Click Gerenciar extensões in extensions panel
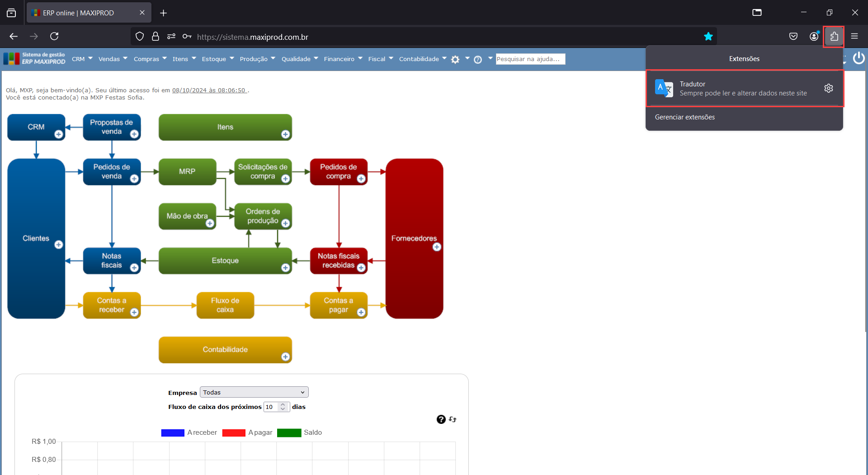 684,117
